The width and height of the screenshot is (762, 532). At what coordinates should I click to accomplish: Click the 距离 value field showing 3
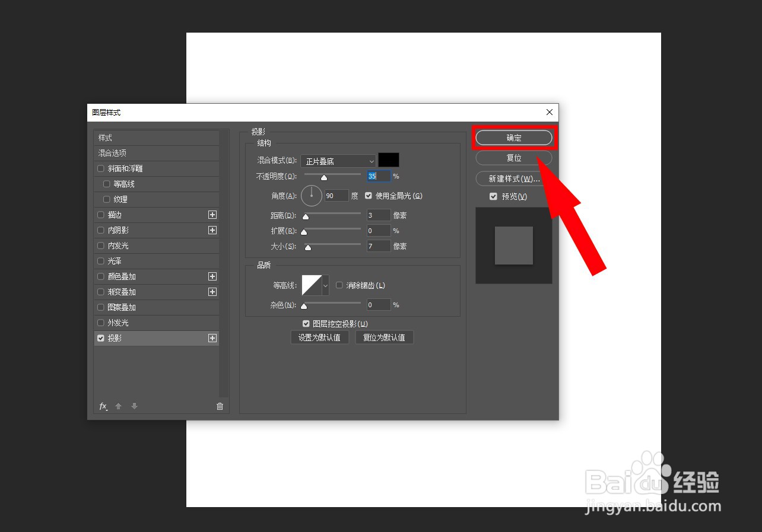click(379, 215)
